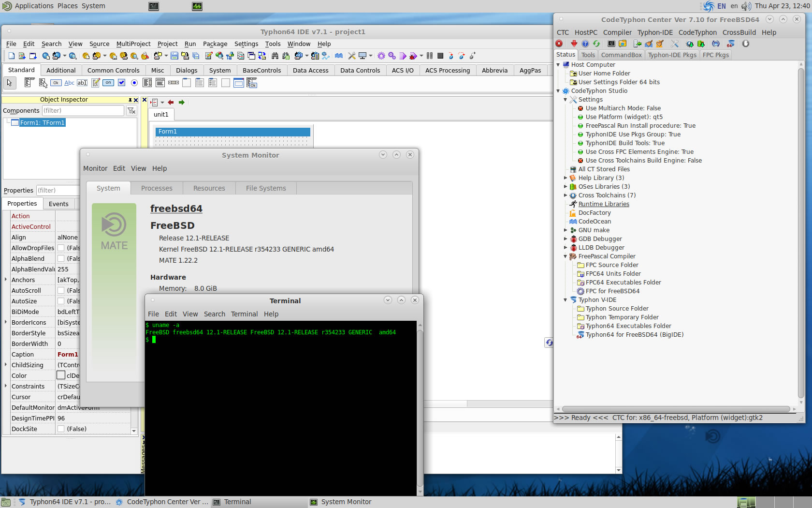
Task: Toggle the AllowDropFiles checkbox in Object Inspector
Action: [61, 248]
